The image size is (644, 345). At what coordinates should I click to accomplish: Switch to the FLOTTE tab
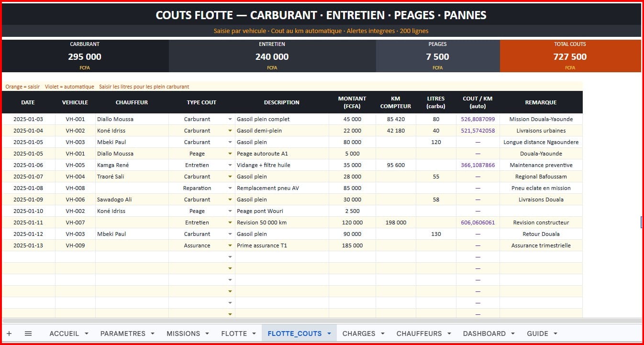[x=234, y=334]
